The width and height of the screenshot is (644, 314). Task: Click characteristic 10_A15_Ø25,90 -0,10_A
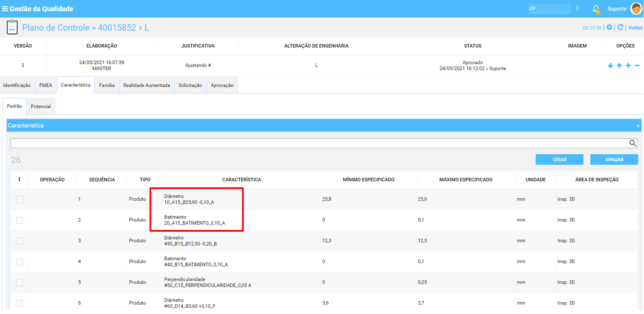[189, 202]
